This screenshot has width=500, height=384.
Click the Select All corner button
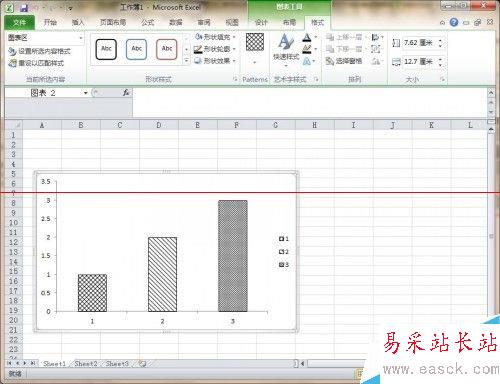(13, 125)
